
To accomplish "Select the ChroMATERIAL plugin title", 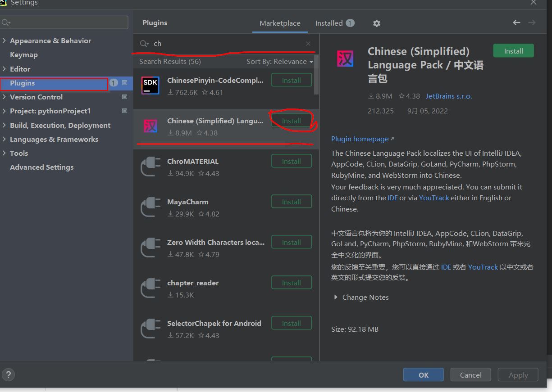I will 193,161.
